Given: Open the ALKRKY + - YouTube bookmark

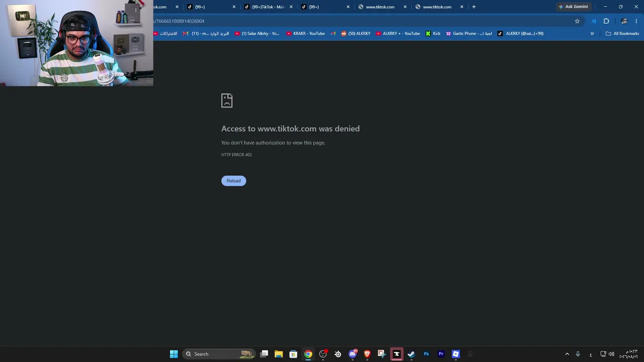Looking at the screenshot, I should point(398,33).
